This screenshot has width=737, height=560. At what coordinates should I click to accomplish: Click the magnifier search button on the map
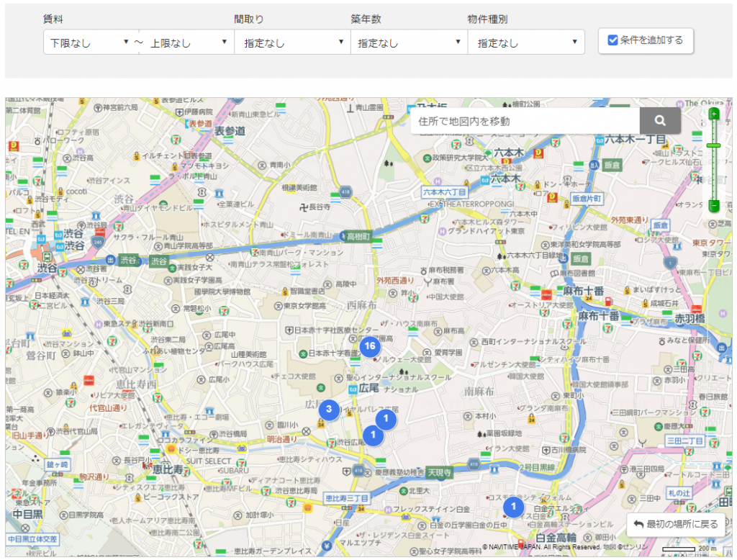click(x=660, y=121)
